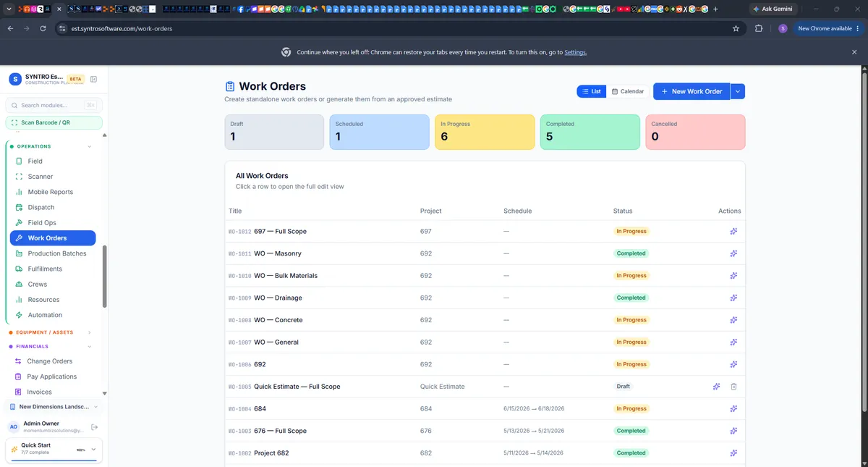Open the Resources bar-chart icon
The height and width of the screenshot is (467, 868).
click(x=19, y=300)
